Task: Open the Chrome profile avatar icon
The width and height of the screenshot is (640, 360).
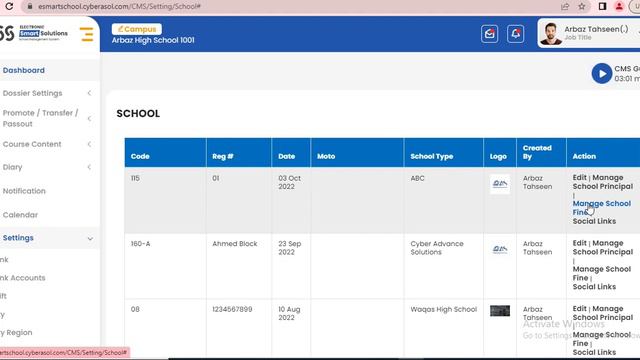Action: point(619,7)
